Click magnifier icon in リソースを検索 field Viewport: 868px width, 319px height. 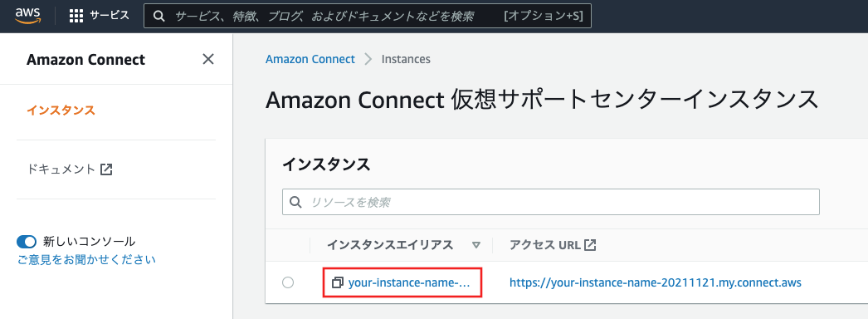click(x=296, y=202)
